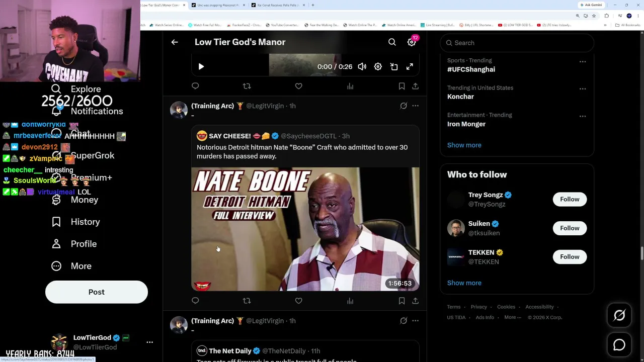Viewport: 644px width, 362px height.
Task: View analytics for the Nate Boone post
Action: click(x=350, y=301)
